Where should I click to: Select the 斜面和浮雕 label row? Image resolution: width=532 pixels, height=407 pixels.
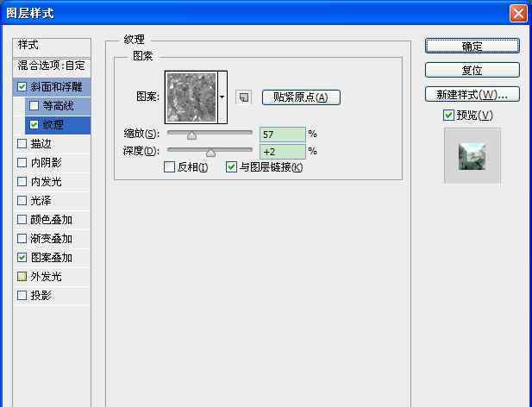coord(57,87)
